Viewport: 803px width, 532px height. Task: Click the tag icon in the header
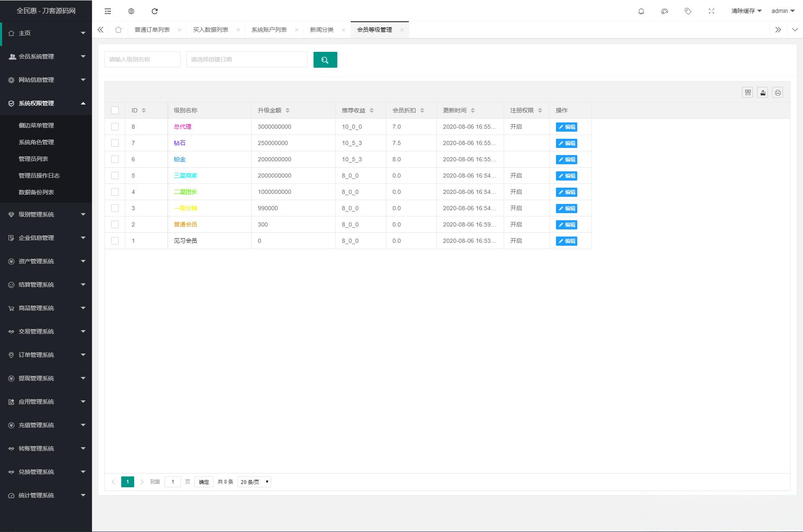688,11
